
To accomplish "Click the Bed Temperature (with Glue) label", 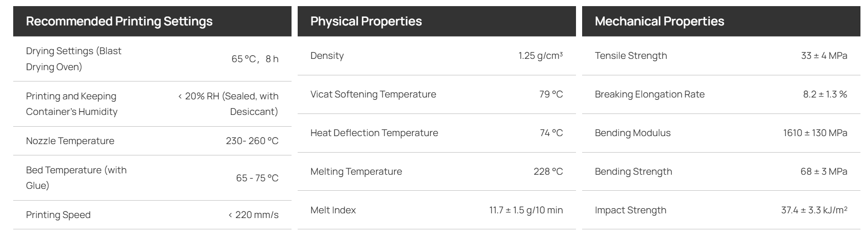I will 76,178.
